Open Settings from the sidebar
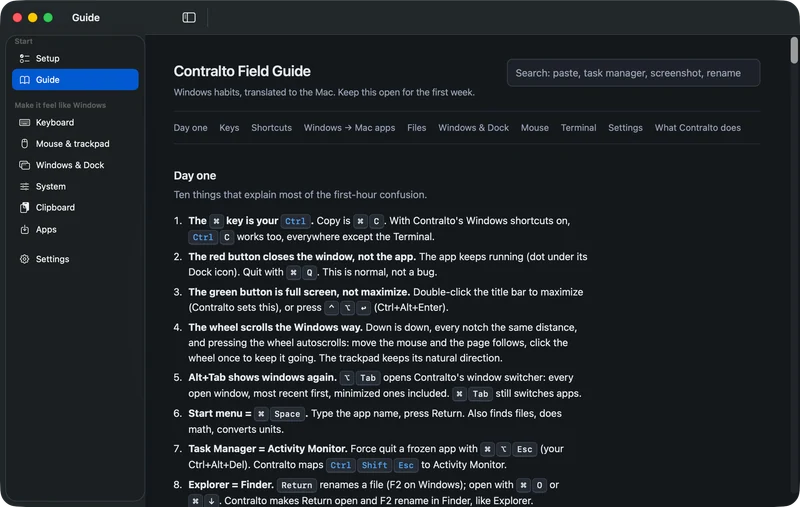The image size is (800, 507). 75,259
